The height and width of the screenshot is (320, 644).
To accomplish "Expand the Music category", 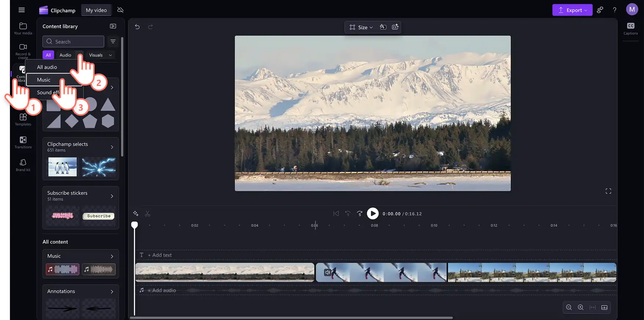I will click(112, 256).
